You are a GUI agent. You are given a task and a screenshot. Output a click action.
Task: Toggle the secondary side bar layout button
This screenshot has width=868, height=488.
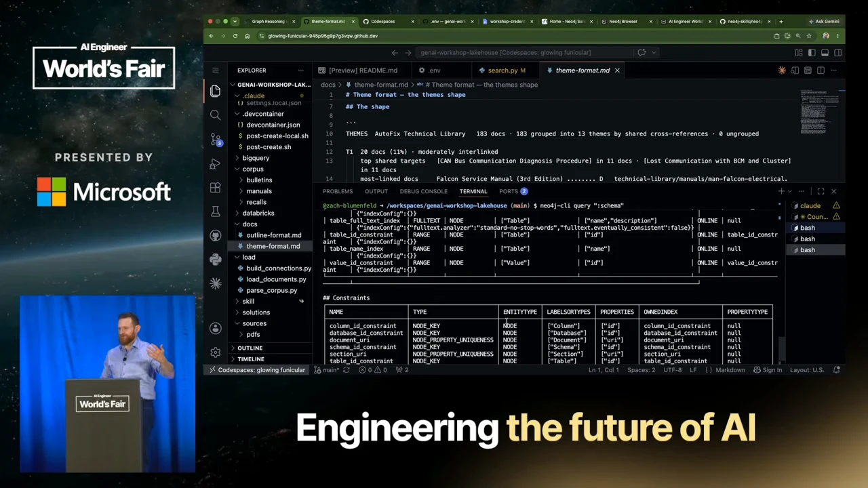pyautogui.click(x=838, y=52)
